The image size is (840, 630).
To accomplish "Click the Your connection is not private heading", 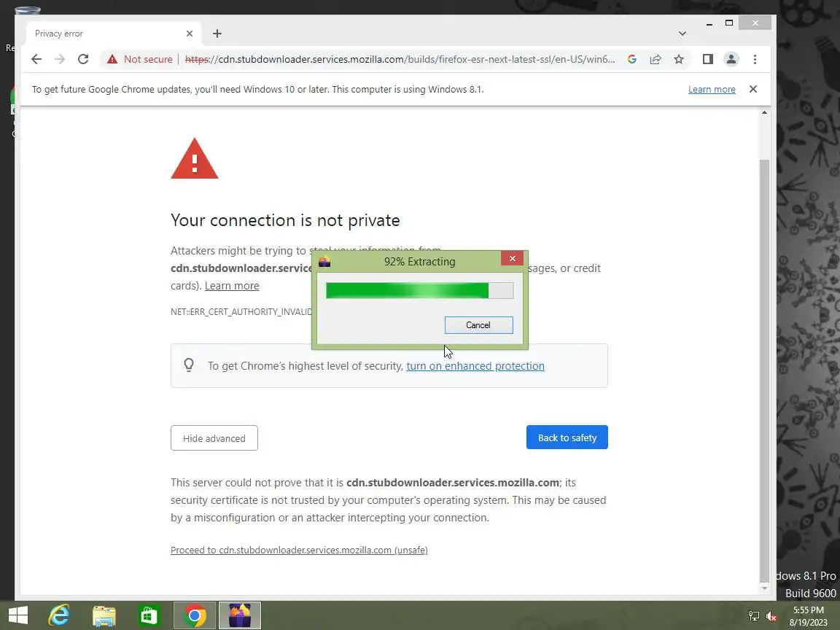I will (285, 220).
